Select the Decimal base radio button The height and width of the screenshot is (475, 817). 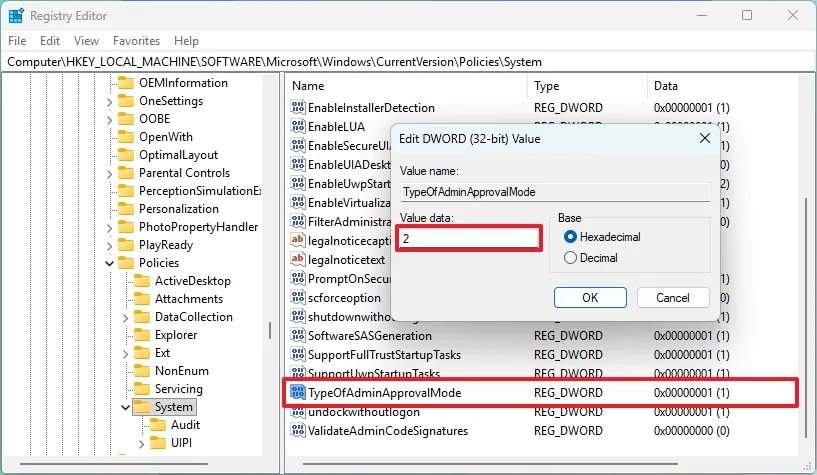click(x=571, y=258)
